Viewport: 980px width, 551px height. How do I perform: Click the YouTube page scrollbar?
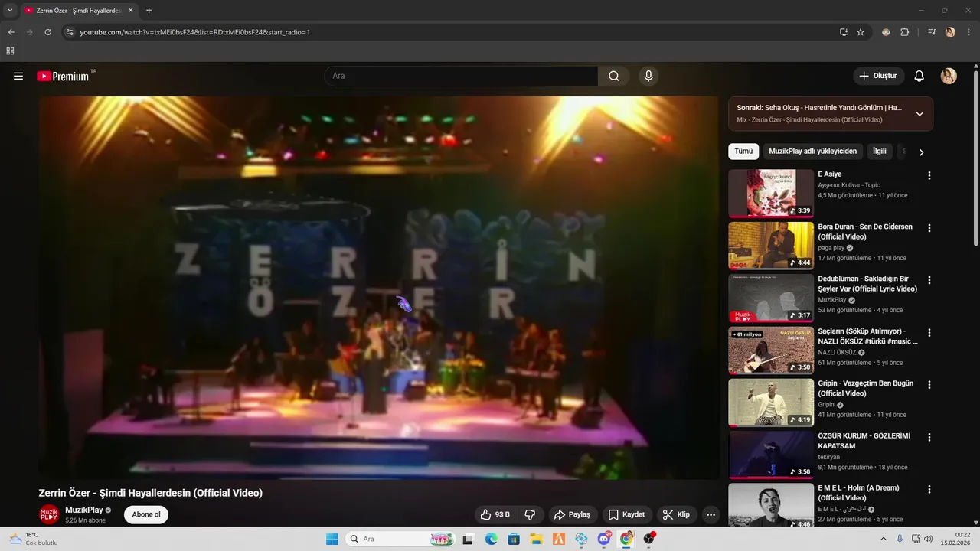(975, 157)
